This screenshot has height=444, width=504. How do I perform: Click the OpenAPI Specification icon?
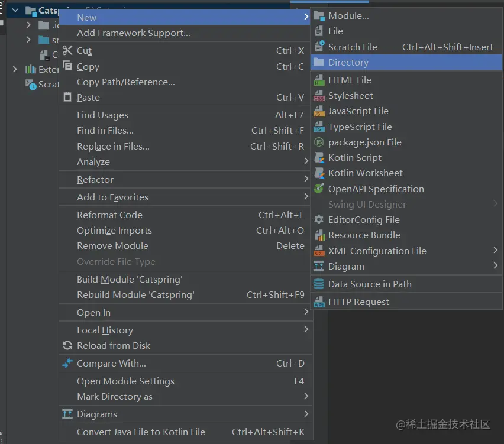pyautogui.click(x=319, y=188)
